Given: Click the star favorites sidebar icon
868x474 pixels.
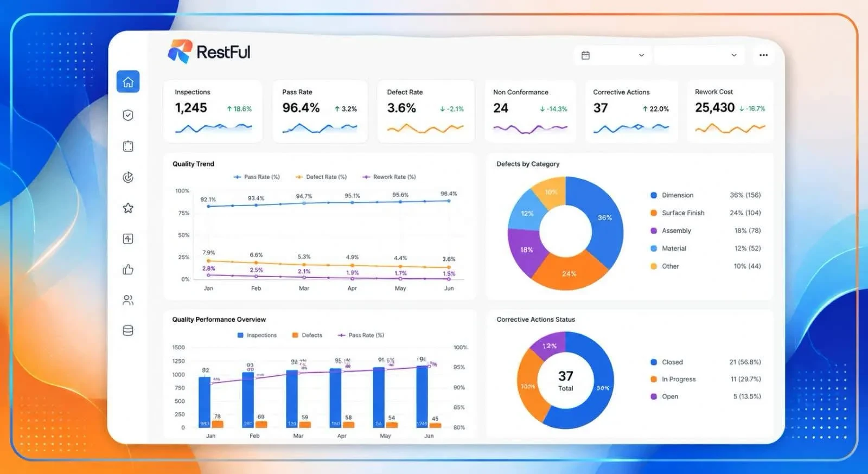Looking at the screenshot, I should click(128, 208).
